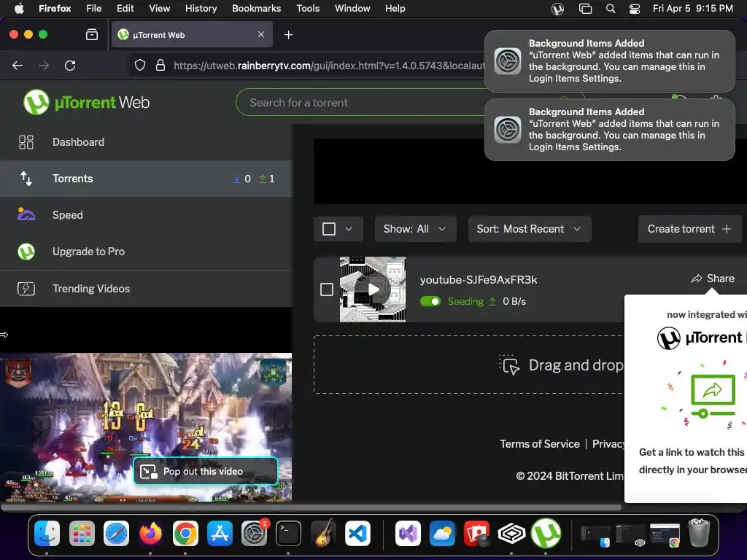
Task: Go back with the browser back arrow
Action: click(18, 65)
